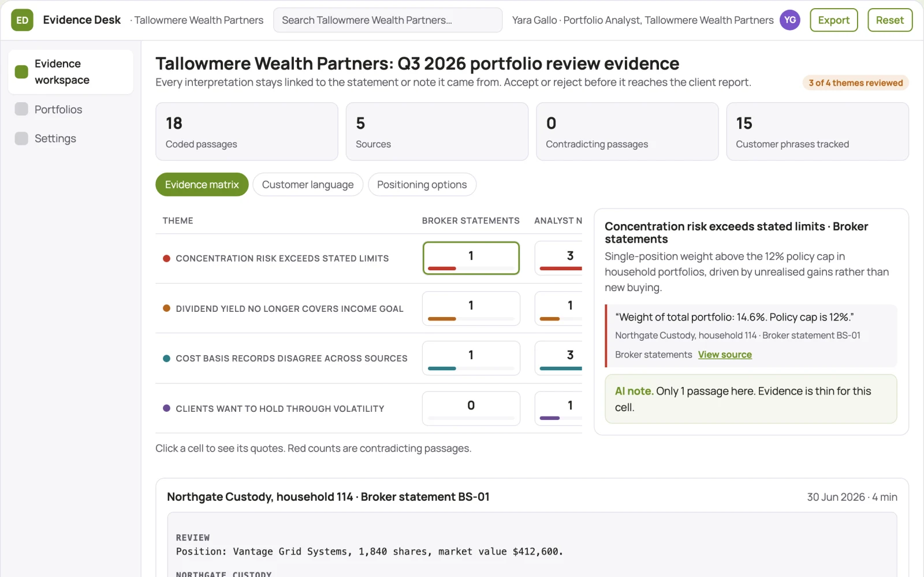Select Analyst Notes cell for Clients Want to Hold
This screenshot has height=577, width=924.
(x=558, y=408)
